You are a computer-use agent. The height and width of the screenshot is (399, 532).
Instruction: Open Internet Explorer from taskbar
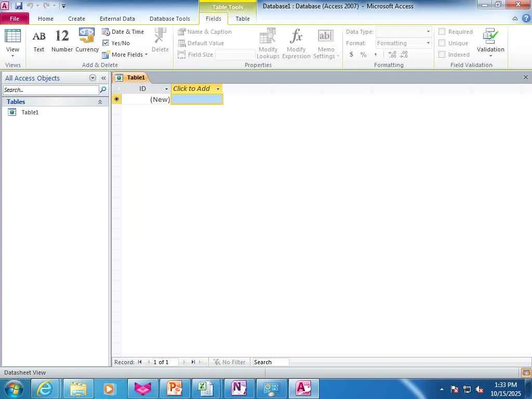[x=45, y=389]
